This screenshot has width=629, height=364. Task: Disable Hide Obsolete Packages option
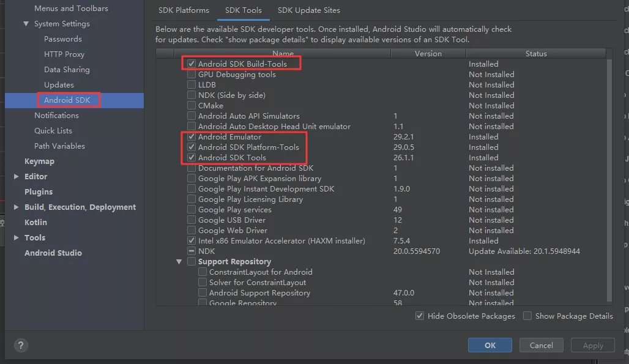[x=420, y=316]
